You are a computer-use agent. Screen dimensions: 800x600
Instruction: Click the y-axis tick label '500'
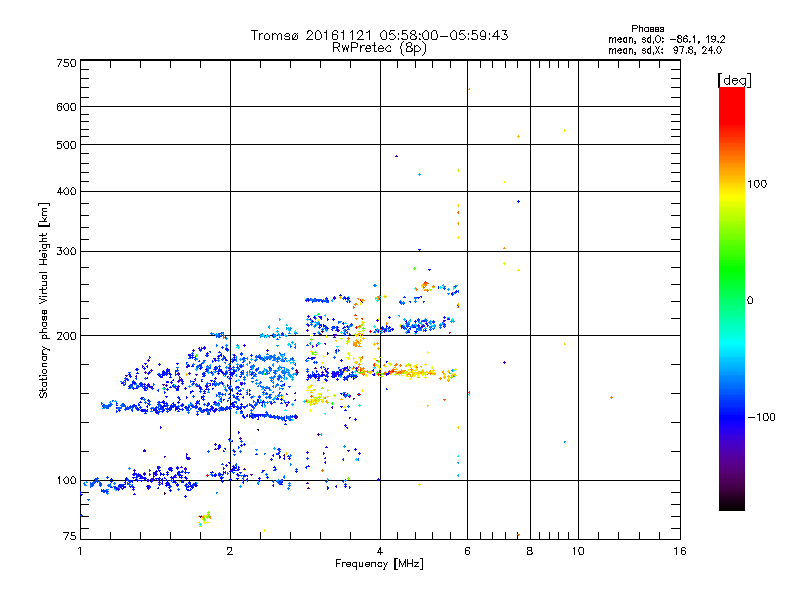pyautogui.click(x=66, y=145)
